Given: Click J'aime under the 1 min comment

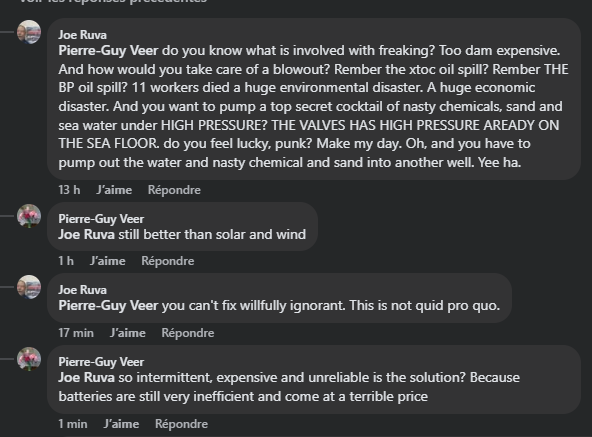Looking at the screenshot, I should click(x=121, y=424).
